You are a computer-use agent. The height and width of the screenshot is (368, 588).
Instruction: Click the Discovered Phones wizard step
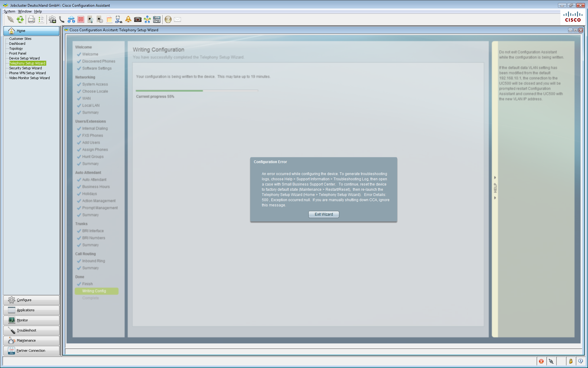(x=99, y=61)
